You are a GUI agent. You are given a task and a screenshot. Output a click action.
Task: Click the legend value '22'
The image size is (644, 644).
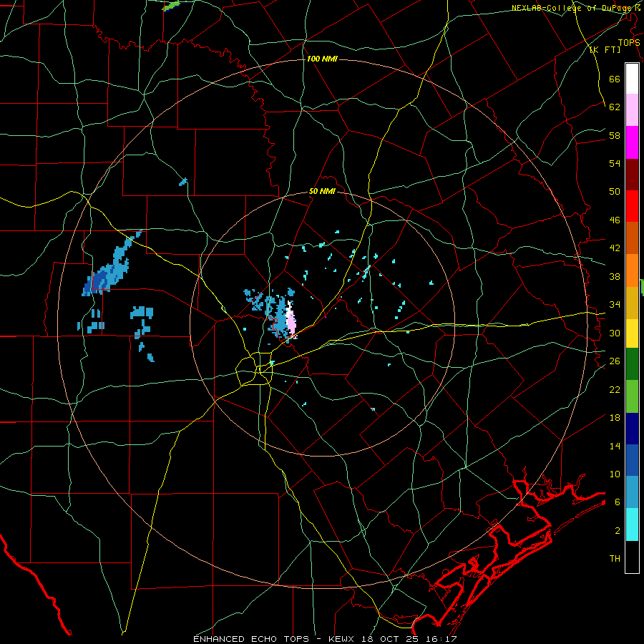tap(615, 389)
